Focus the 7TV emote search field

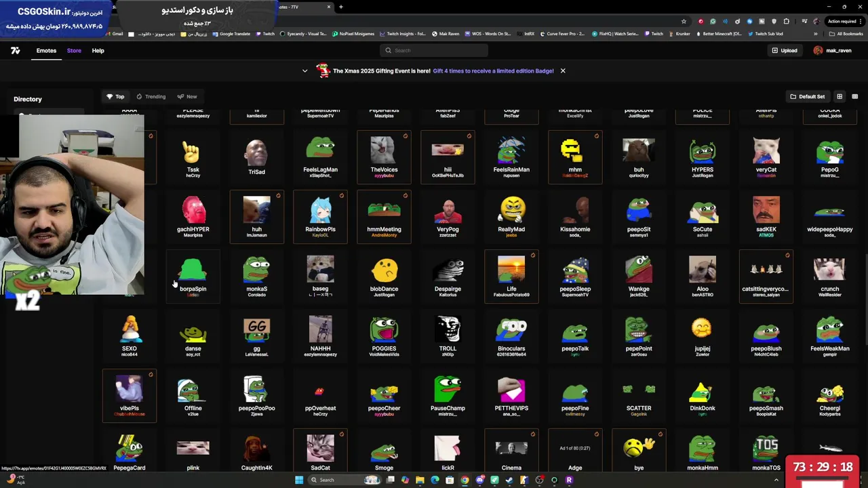[434, 50]
